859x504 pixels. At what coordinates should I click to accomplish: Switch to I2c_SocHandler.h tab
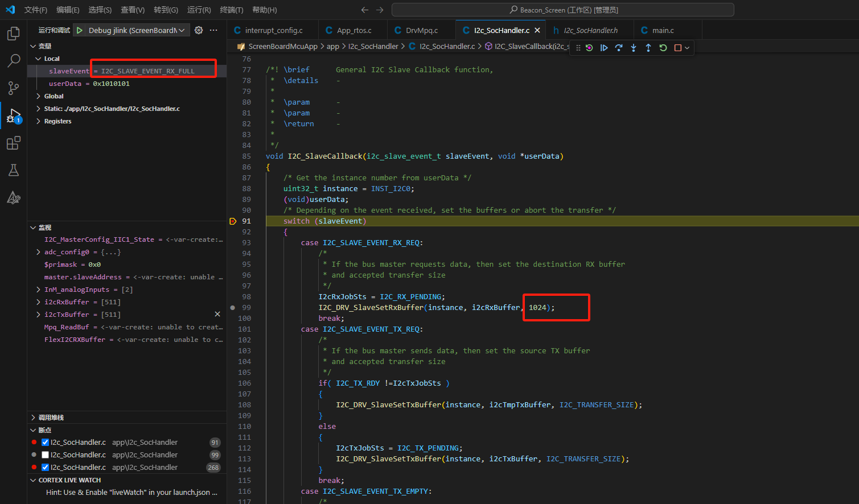(590, 30)
